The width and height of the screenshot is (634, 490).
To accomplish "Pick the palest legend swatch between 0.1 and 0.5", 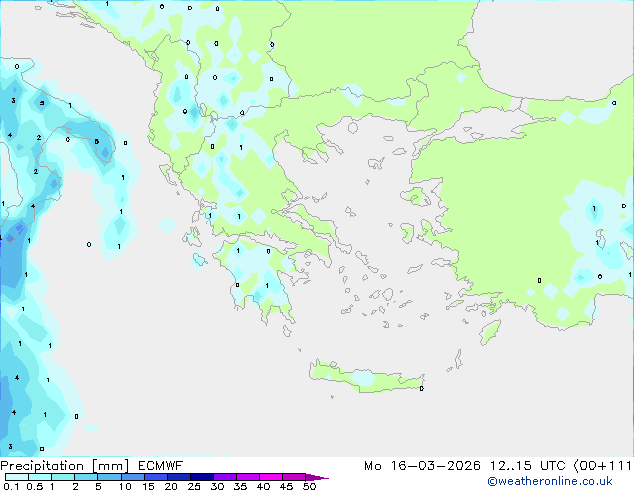I will point(17,477).
